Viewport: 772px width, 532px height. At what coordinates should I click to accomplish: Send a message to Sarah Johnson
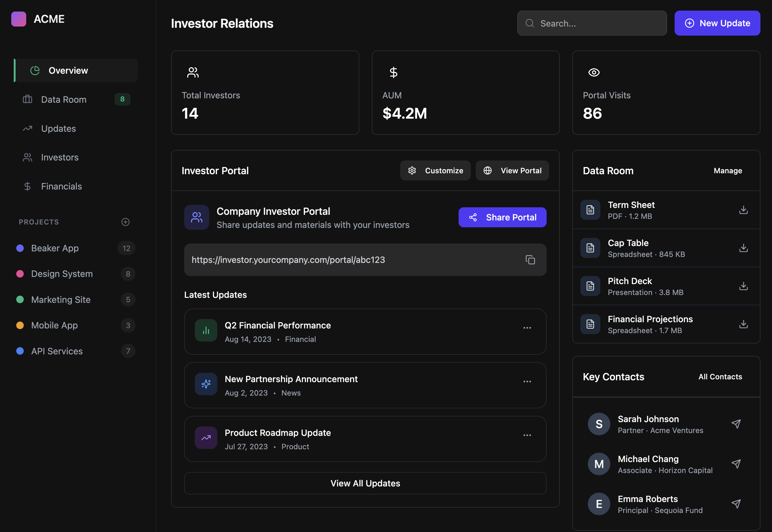pyautogui.click(x=736, y=424)
